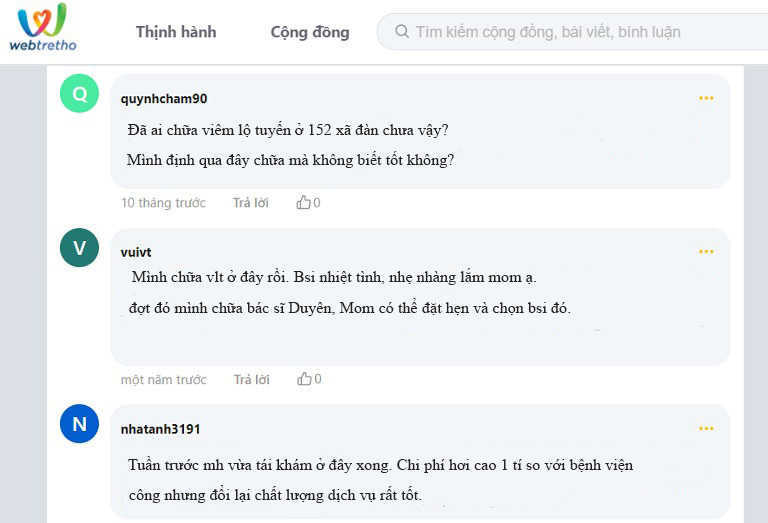Focus the Tìm kiếm cộng đồng search box

pyautogui.click(x=572, y=32)
